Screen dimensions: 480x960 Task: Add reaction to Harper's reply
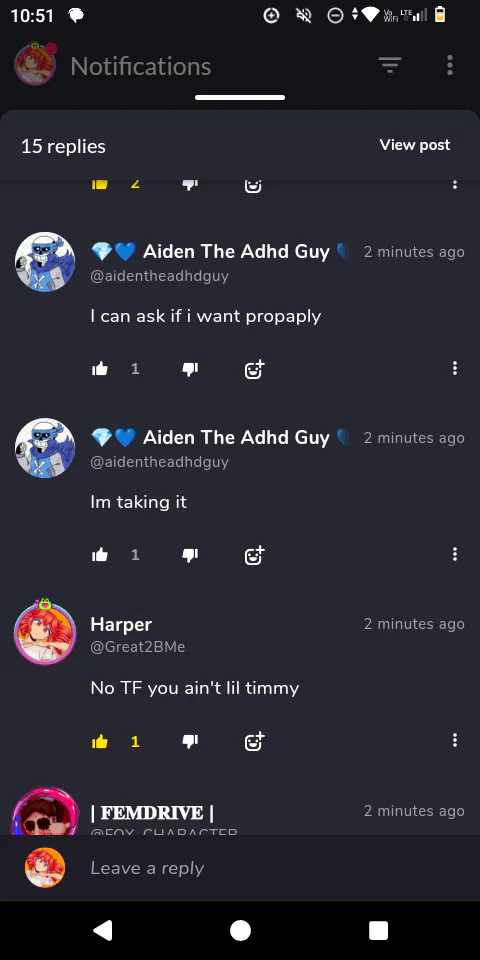coord(254,741)
